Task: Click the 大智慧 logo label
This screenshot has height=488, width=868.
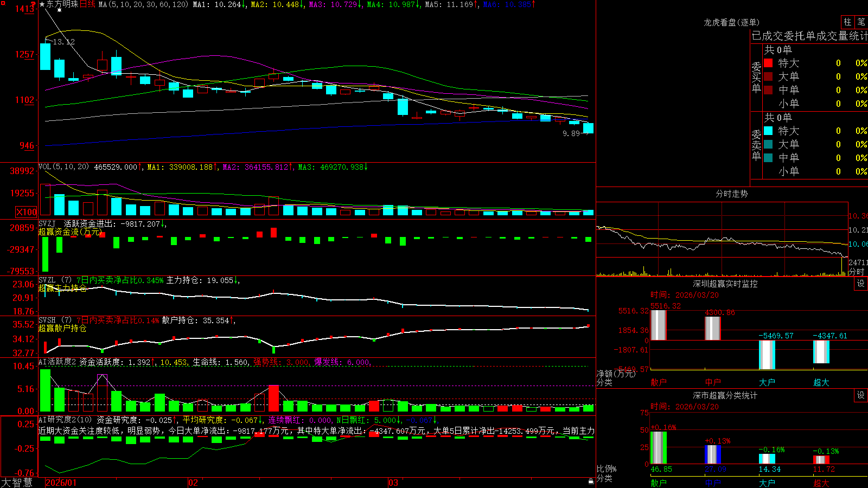Action: 17,483
